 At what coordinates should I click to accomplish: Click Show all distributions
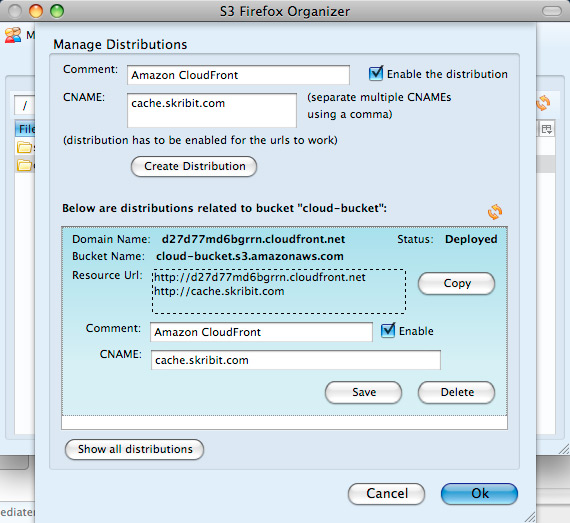point(135,449)
